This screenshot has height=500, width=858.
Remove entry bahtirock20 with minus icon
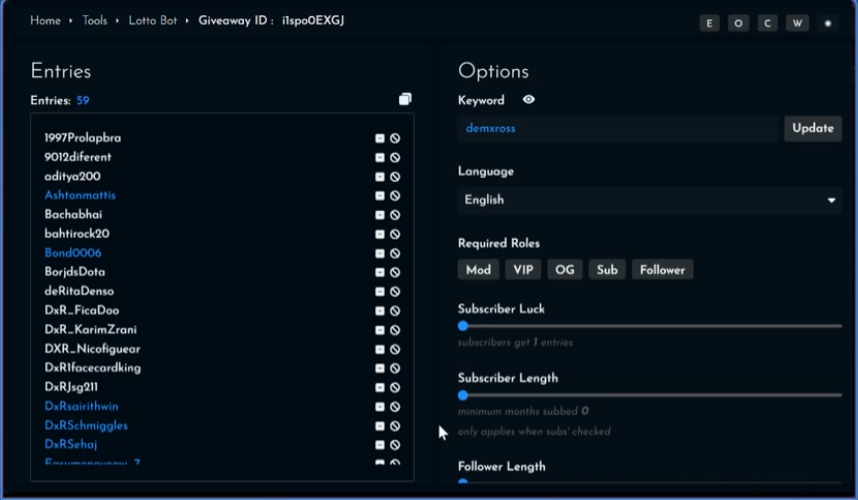380,234
